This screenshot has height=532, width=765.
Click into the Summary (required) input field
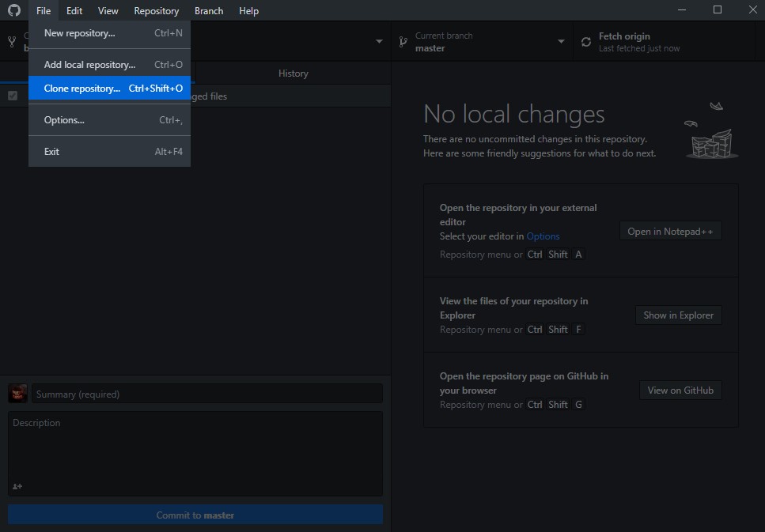pos(207,394)
